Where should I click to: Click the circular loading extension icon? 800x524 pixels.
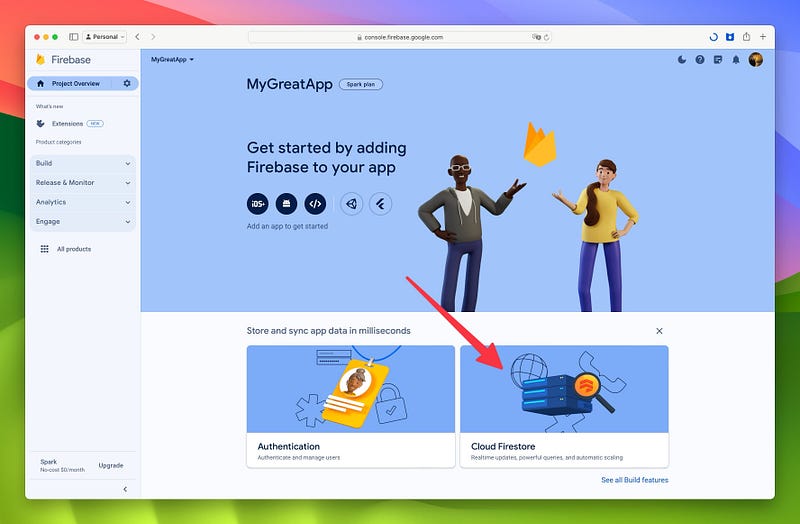tap(714, 37)
